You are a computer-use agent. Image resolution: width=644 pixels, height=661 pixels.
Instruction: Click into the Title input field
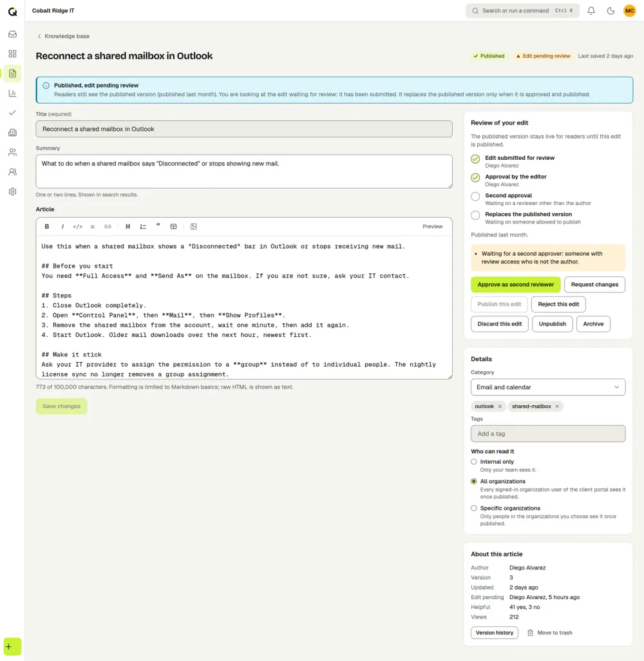tap(244, 129)
